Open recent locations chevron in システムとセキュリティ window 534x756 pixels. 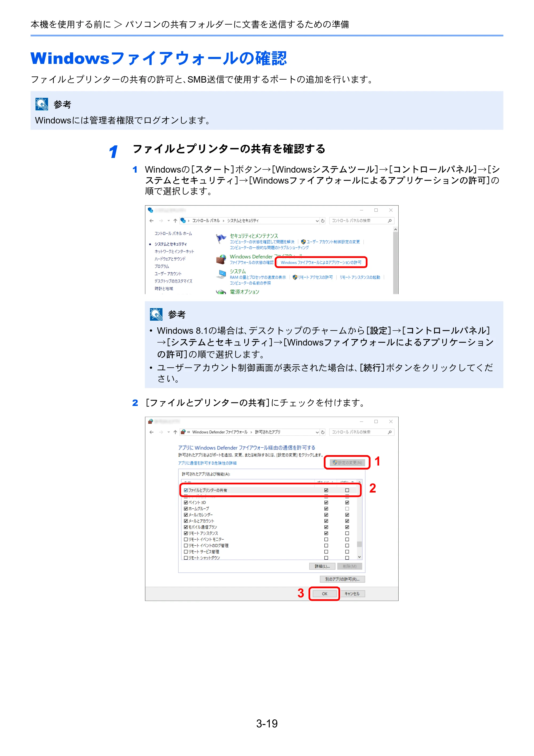click(x=168, y=221)
